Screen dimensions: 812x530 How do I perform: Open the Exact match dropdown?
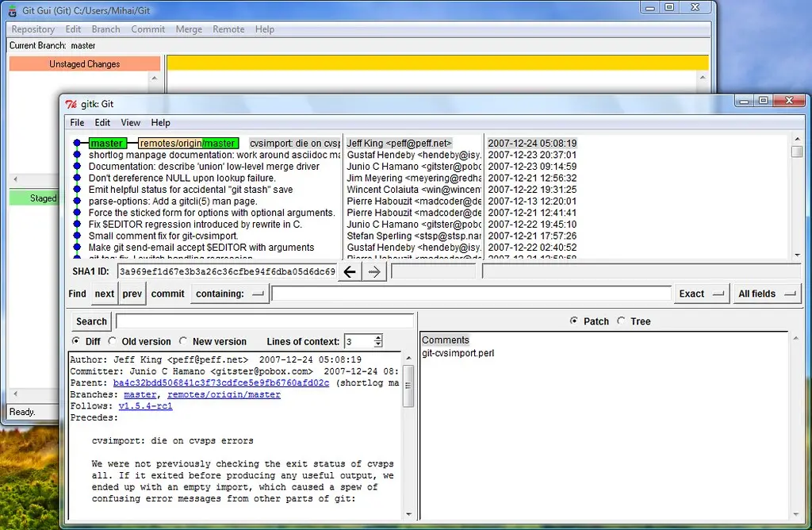[702, 294]
